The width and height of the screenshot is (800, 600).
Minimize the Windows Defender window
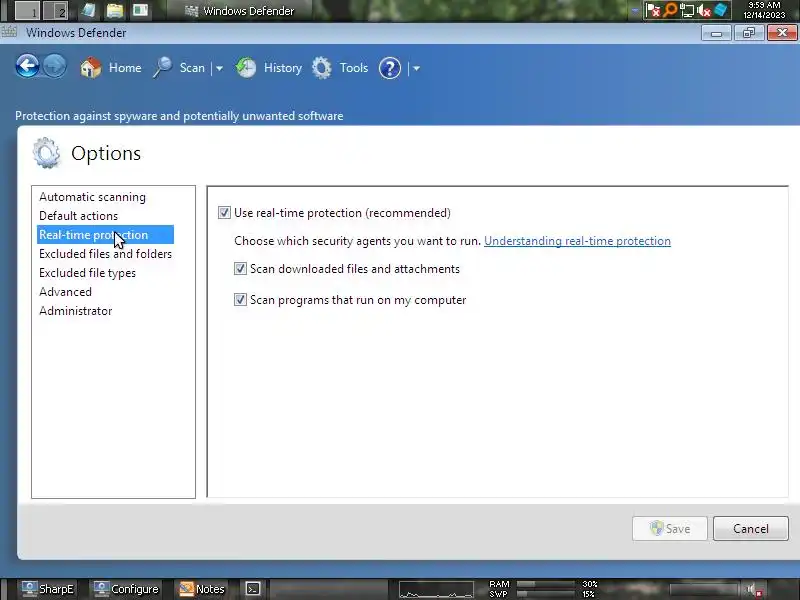coord(716,34)
